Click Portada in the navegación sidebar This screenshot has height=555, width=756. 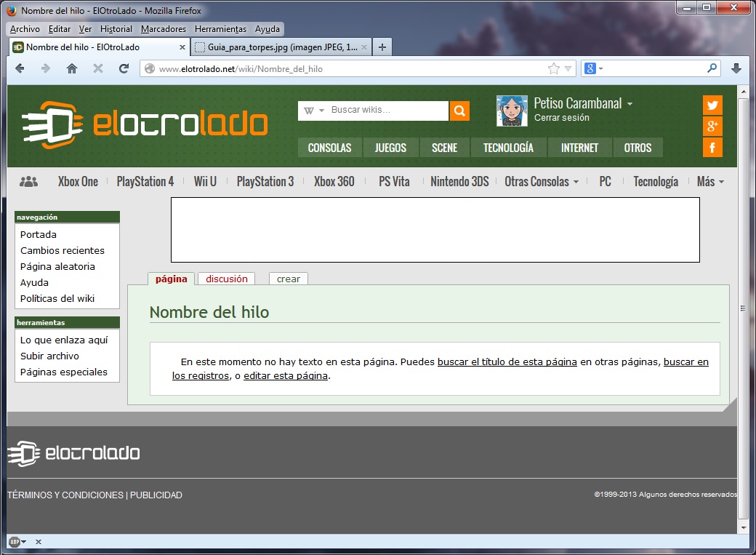[x=39, y=234]
